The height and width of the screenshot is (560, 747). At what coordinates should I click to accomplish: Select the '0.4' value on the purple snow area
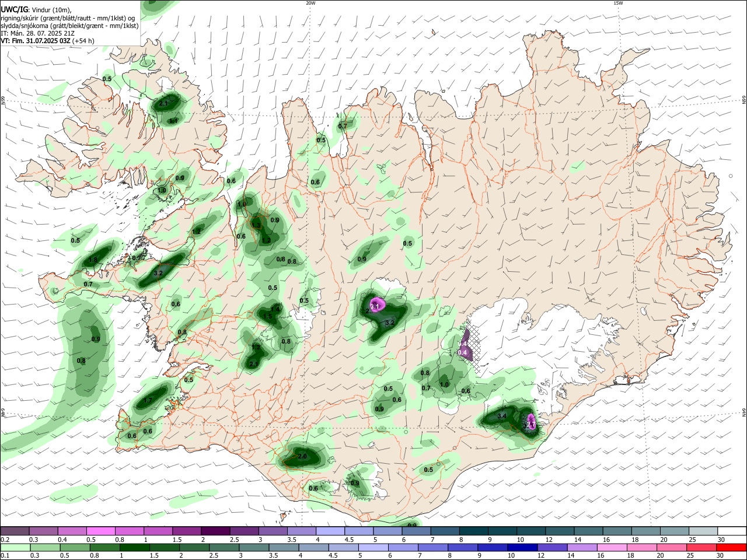click(x=462, y=352)
